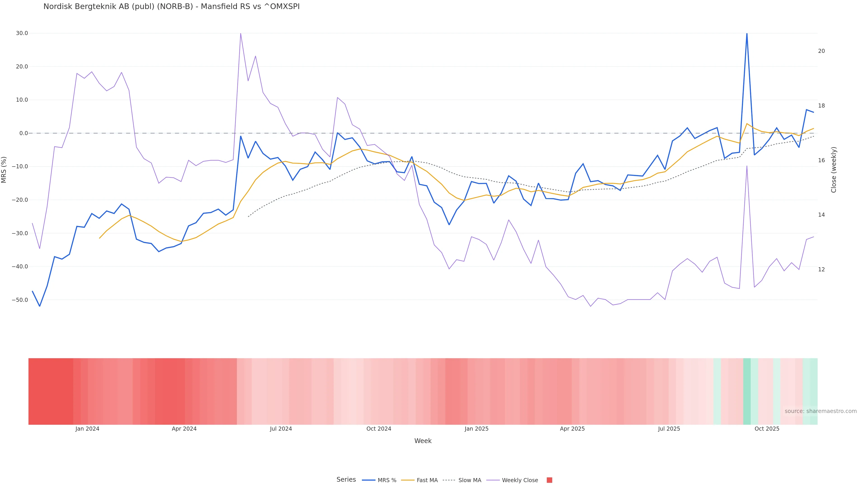Image resolution: width=868 pixels, height=488 pixels.
Task: Select the Oct 2024 x-axis label
Action: click(379, 429)
